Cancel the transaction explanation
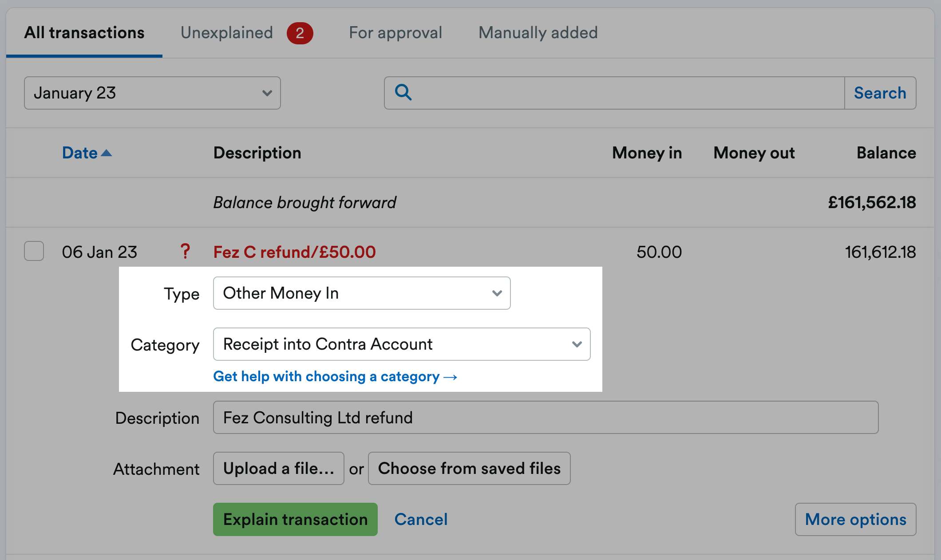The image size is (941, 560). pyautogui.click(x=420, y=519)
